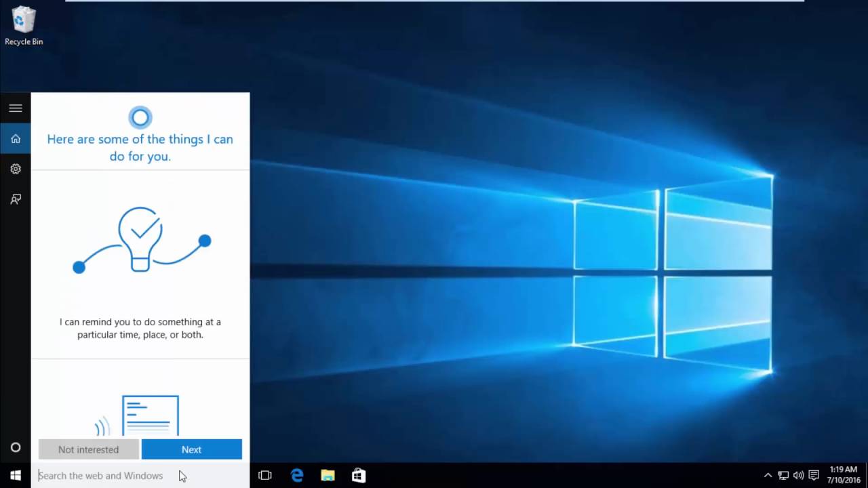The height and width of the screenshot is (488, 868).
Task: Launch Microsoft Edge from the taskbar
Action: [x=297, y=476]
